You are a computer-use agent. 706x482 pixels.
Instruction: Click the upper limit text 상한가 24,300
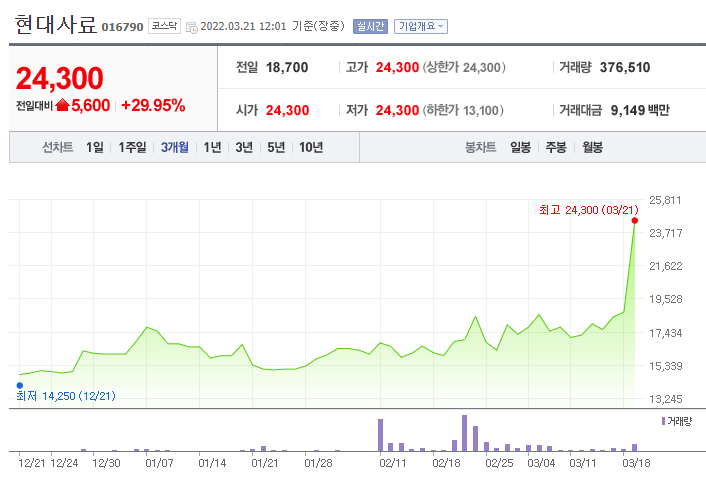pyautogui.click(x=464, y=68)
